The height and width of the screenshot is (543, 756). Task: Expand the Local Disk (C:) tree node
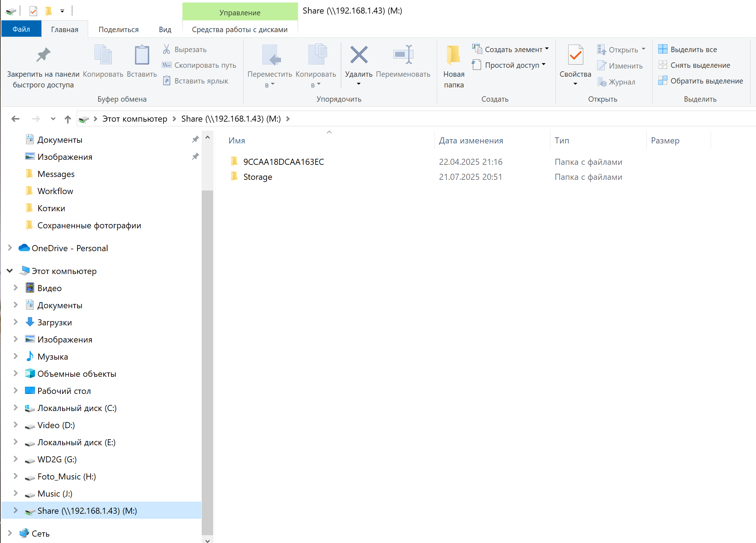(15, 408)
